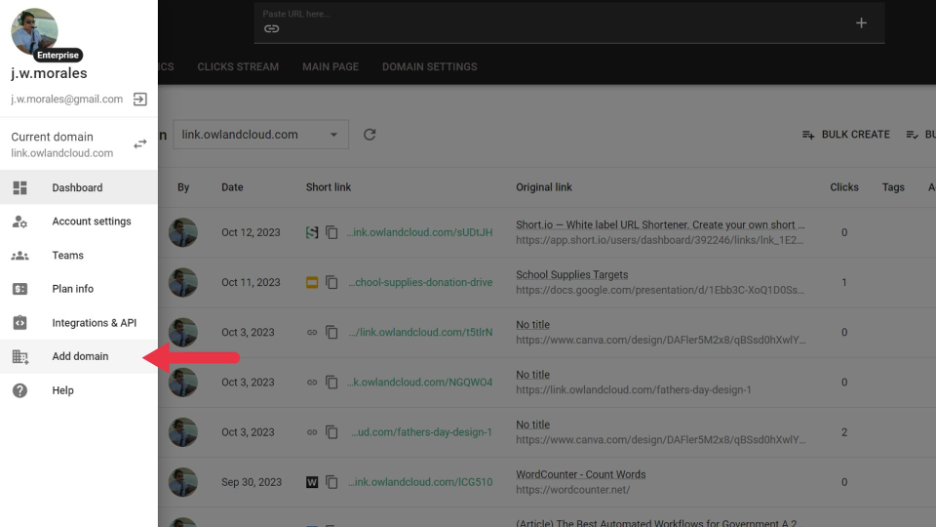Open Integrations & API section
The image size is (936, 528).
(79, 323)
